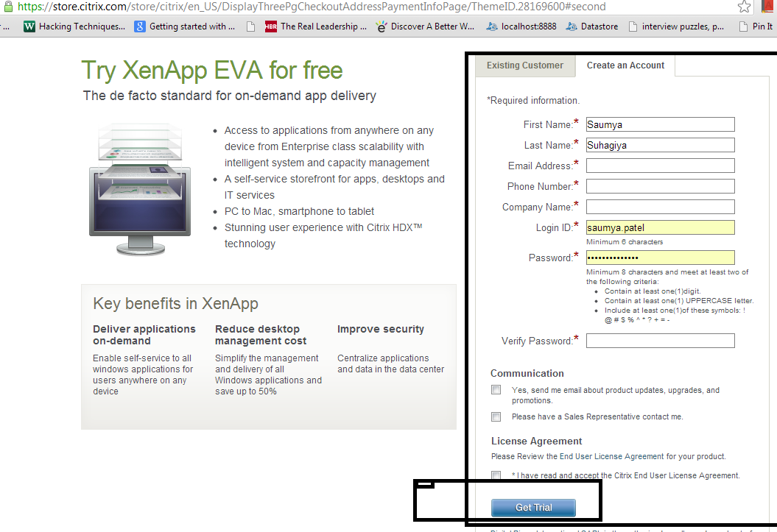Viewport: 777px width, 532px height.
Task: Click the Deliver applications on-demand heading
Action: [x=144, y=335]
